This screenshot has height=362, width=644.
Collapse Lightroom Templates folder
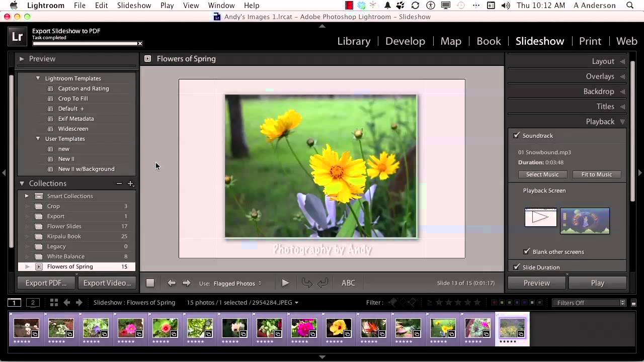[x=38, y=78]
